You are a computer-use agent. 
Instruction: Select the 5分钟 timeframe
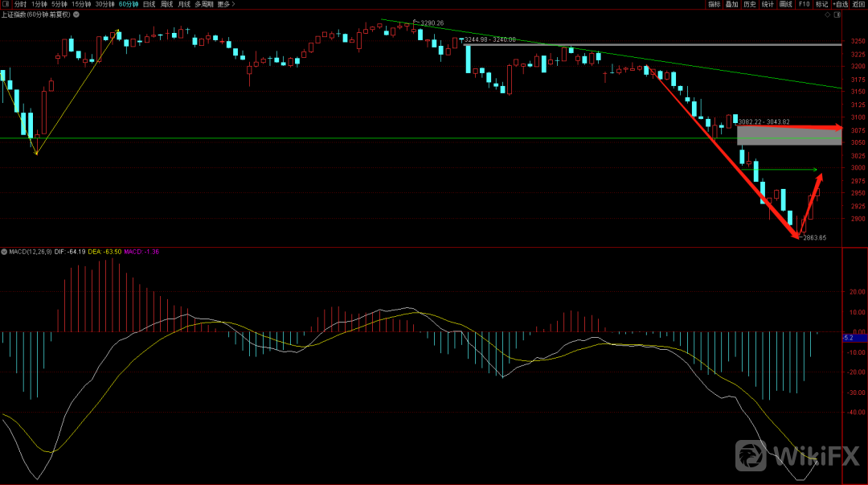tap(61, 4)
